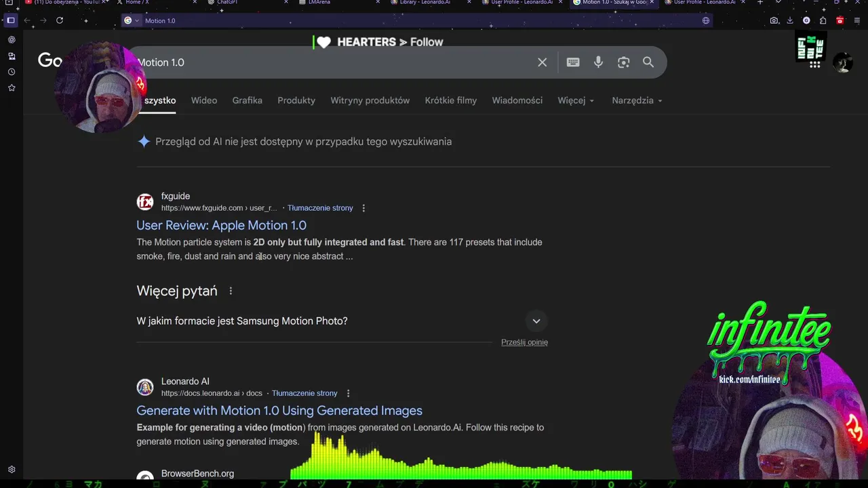Translate the fxguide page via Tłumaczenie strony

coord(320,208)
